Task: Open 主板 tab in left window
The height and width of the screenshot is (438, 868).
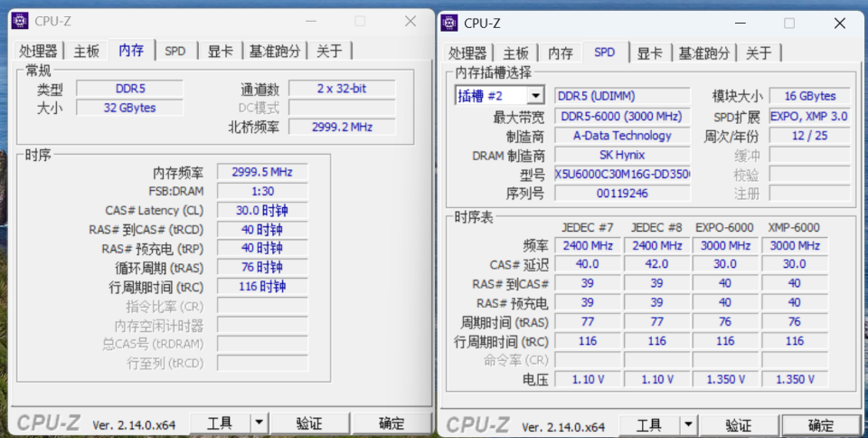Action: 87,52
